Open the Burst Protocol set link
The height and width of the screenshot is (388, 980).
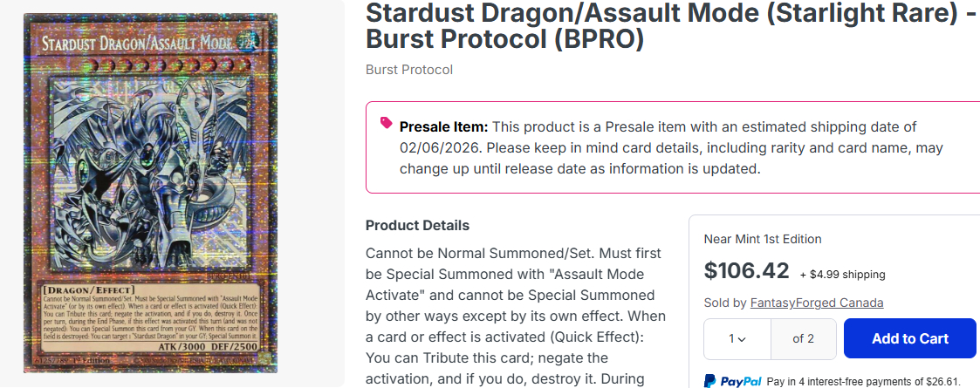point(408,70)
